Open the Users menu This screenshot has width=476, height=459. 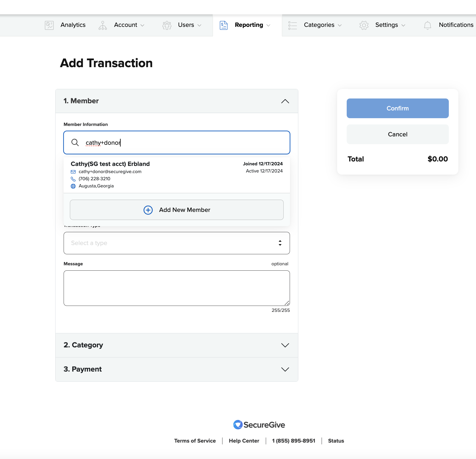[x=186, y=25]
